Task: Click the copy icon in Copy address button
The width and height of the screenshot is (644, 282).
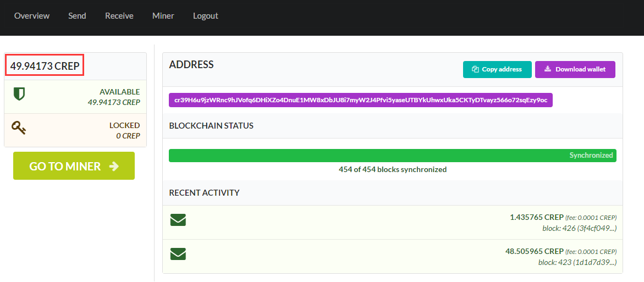Action: tap(475, 69)
